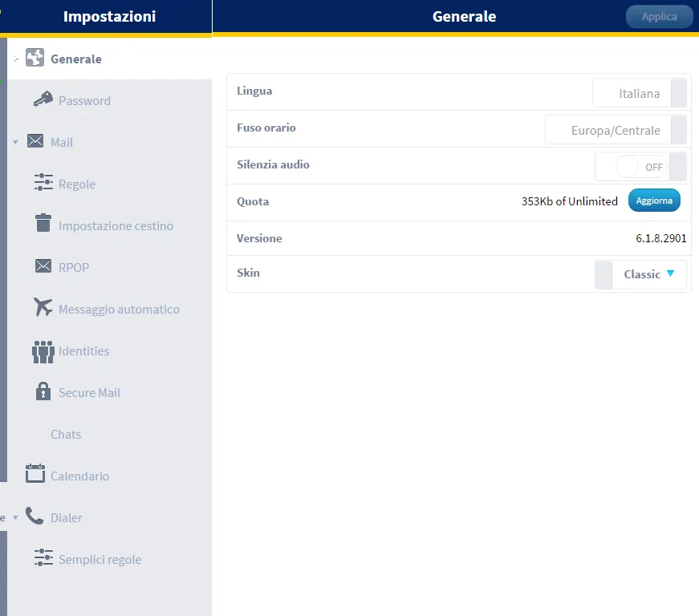Open the Lingua dropdown showing Italiana
This screenshot has width=699, height=616.
pos(640,93)
